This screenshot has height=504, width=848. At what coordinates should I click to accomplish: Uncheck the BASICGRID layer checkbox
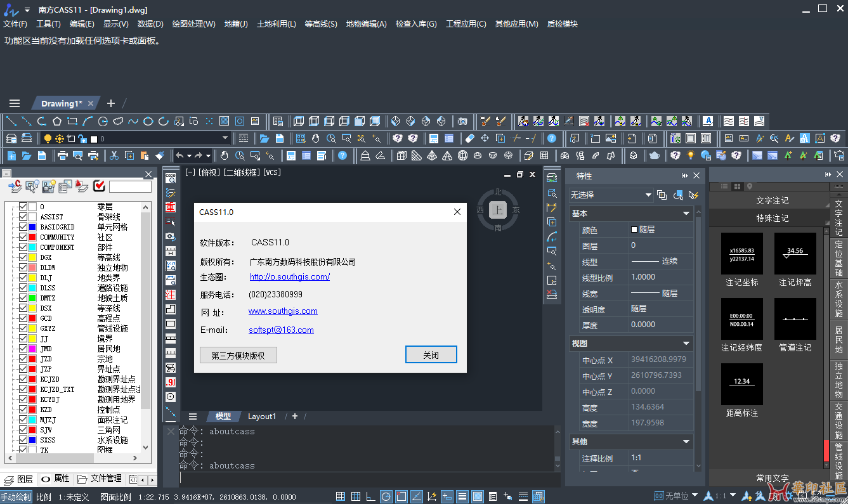pyautogui.click(x=23, y=227)
